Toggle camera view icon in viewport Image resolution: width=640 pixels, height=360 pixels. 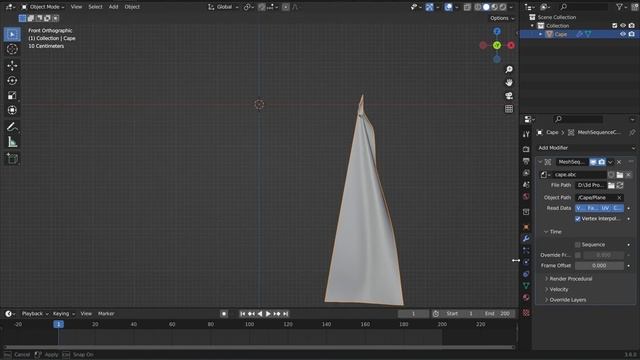509,96
